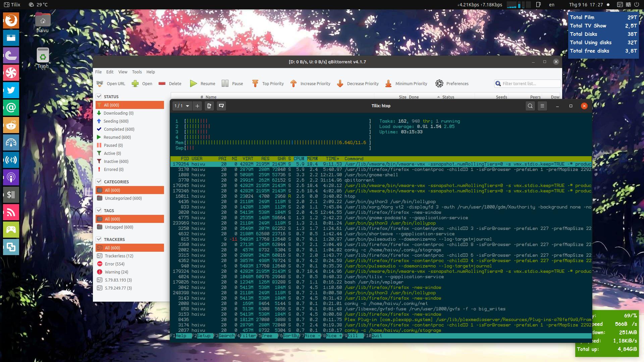This screenshot has height=362, width=644.
Task: Open the File menu in qBittorrent
Action: [98, 72]
